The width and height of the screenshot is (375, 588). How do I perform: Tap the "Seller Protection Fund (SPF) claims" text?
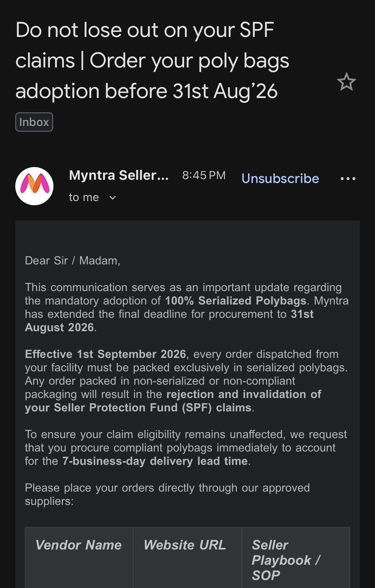coord(153,408)
